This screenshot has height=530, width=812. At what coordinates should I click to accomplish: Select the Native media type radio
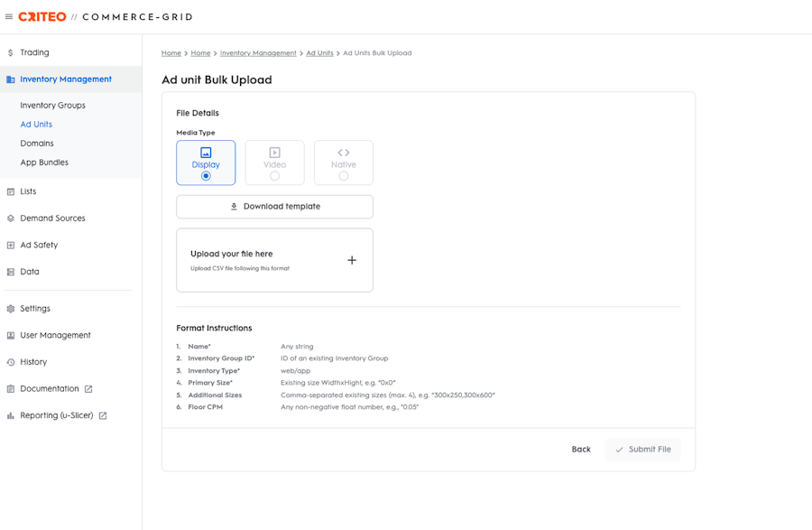tap(343, 176)
